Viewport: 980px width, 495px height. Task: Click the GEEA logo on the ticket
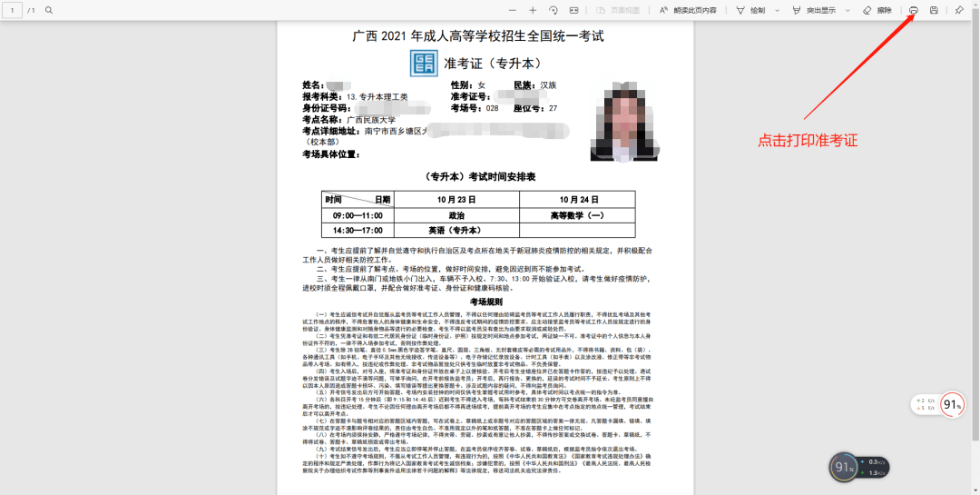(424, 64)
